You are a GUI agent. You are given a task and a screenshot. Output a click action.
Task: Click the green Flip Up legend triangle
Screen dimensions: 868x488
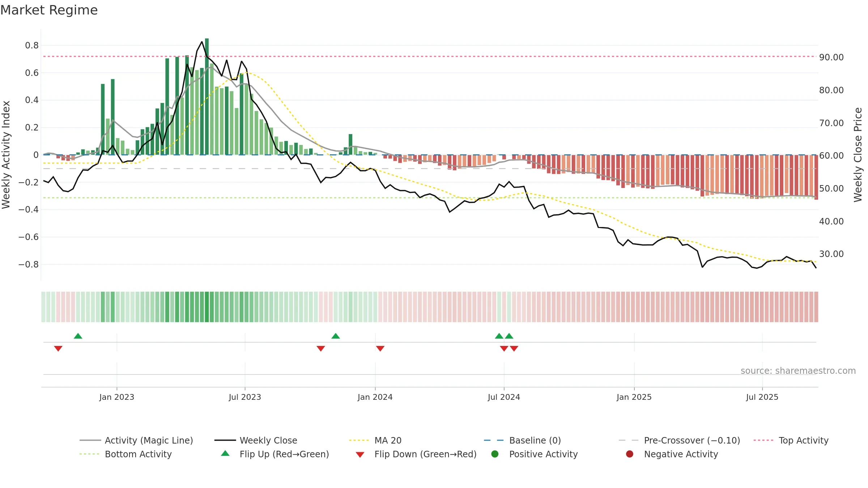click(x=225, y=453)
